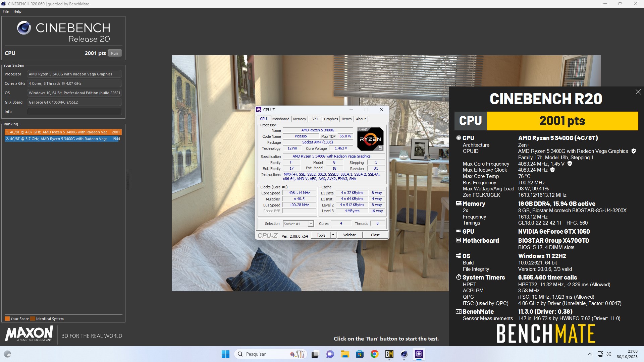The width and height of the screenshot is (644, 362).
Task: Click the CPU-Z title bar app icon
Action: point(259,110)
